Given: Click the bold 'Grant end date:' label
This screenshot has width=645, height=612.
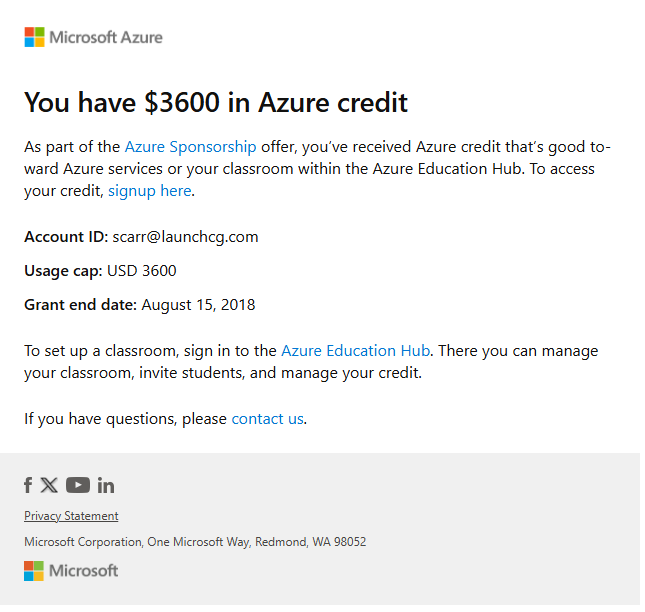Looking at the screenshot, I should coord(80,305).
